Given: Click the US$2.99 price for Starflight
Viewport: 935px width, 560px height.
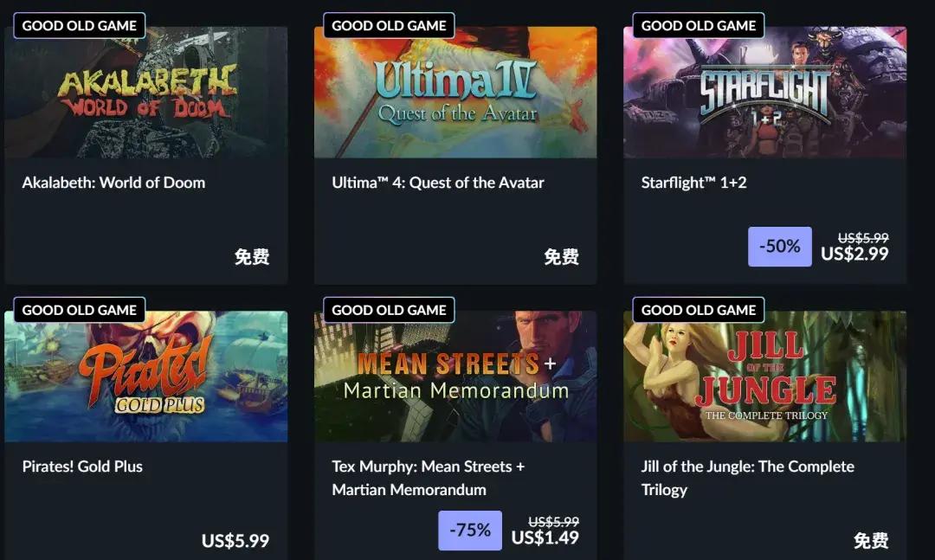Looking at the screenshot, I should [x=854, y=254].
